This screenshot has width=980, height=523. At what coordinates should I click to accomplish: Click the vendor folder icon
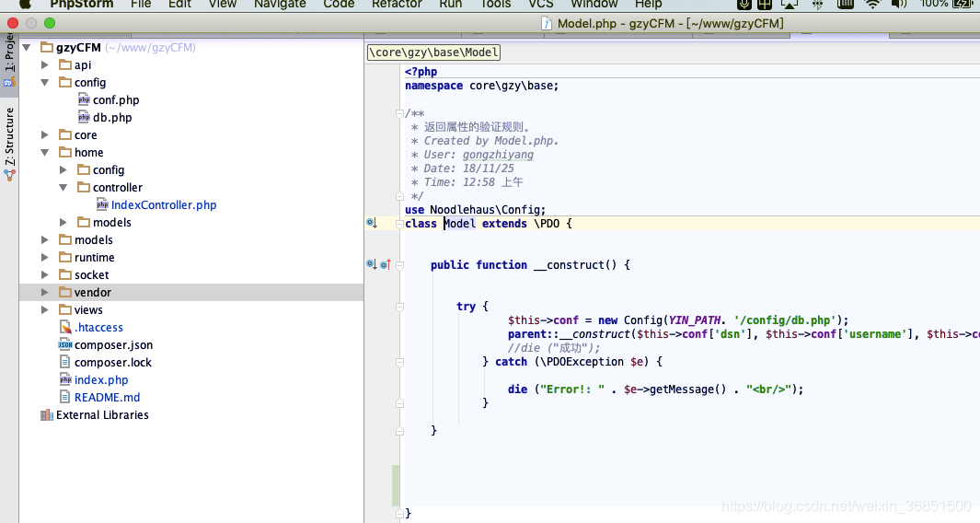coord(65,292)
